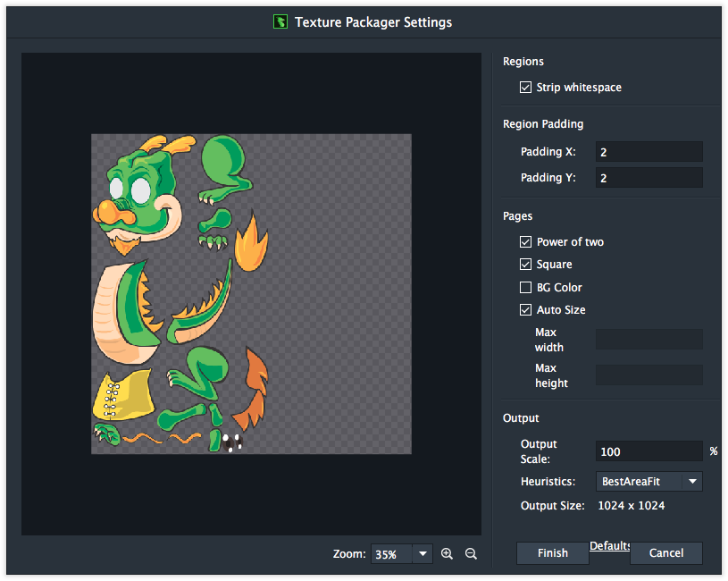This screenshot has width=728, height=581.
Task: Click the zoom in magnifier icon
Action: [447, 553]
